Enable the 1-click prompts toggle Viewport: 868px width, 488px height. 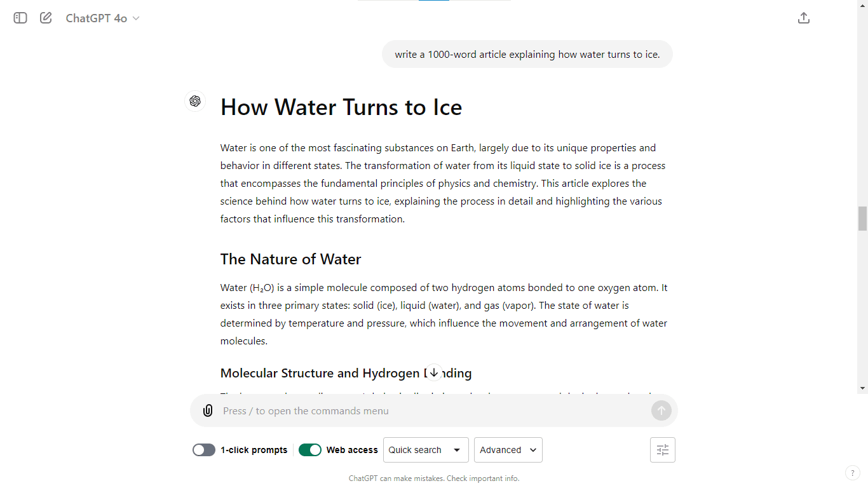pyautogui.click(x=204, y=450)
